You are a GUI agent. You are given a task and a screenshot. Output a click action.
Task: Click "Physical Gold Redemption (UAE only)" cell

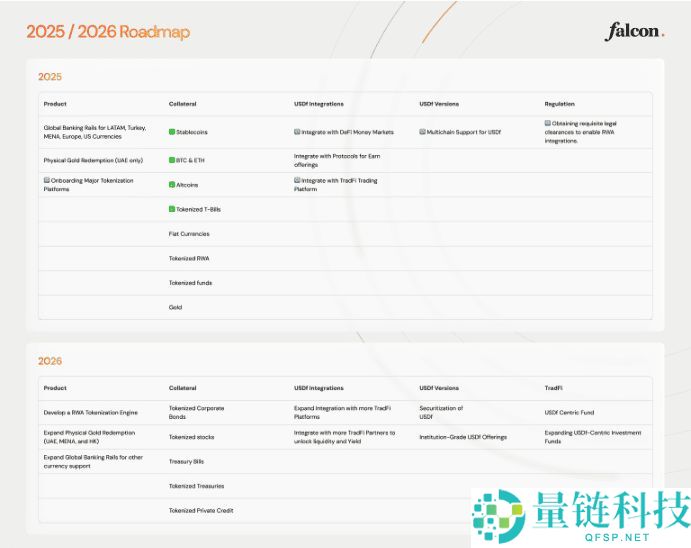point(93,160)
